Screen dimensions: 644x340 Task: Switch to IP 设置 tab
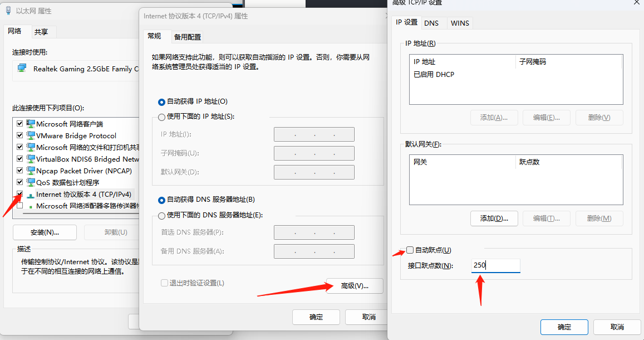coord(407,22)
